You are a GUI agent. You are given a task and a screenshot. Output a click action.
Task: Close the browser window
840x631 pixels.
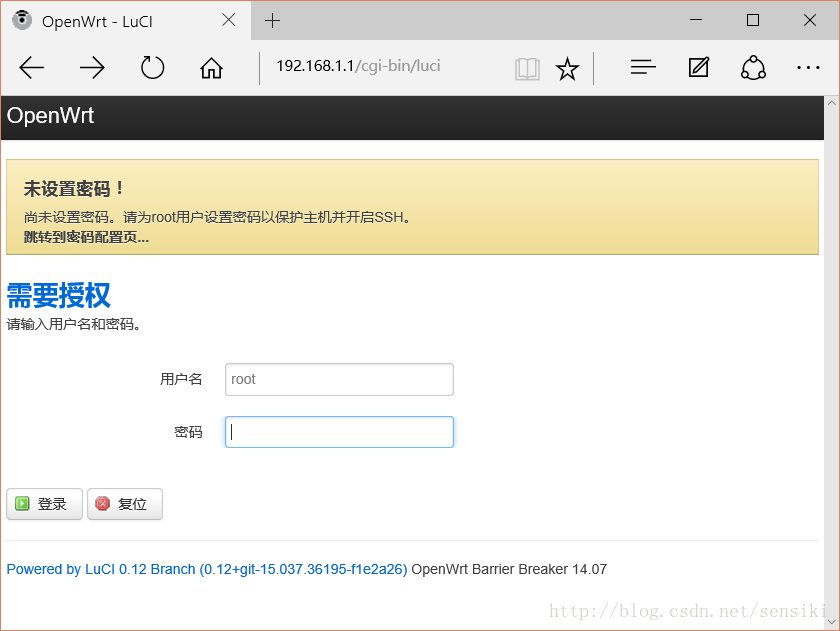pos(809,20)
